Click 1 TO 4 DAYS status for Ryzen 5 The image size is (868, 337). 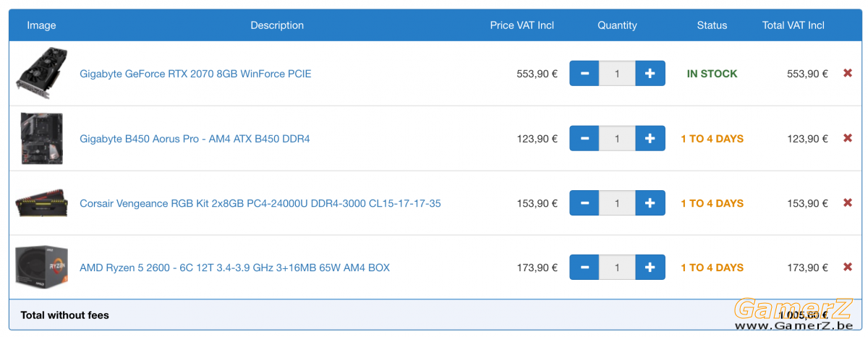click(712, 268)
